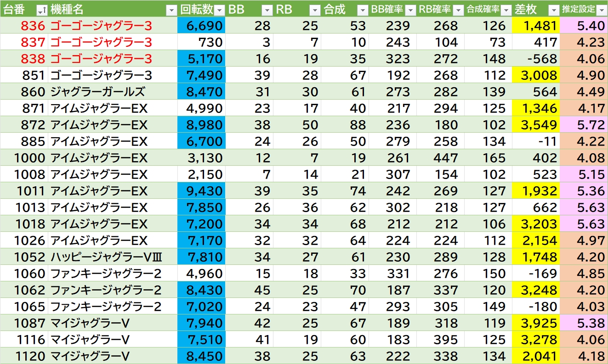Select 回転数 cell 2,150
This screenshot has height=364, width=608.
[201, 174]
